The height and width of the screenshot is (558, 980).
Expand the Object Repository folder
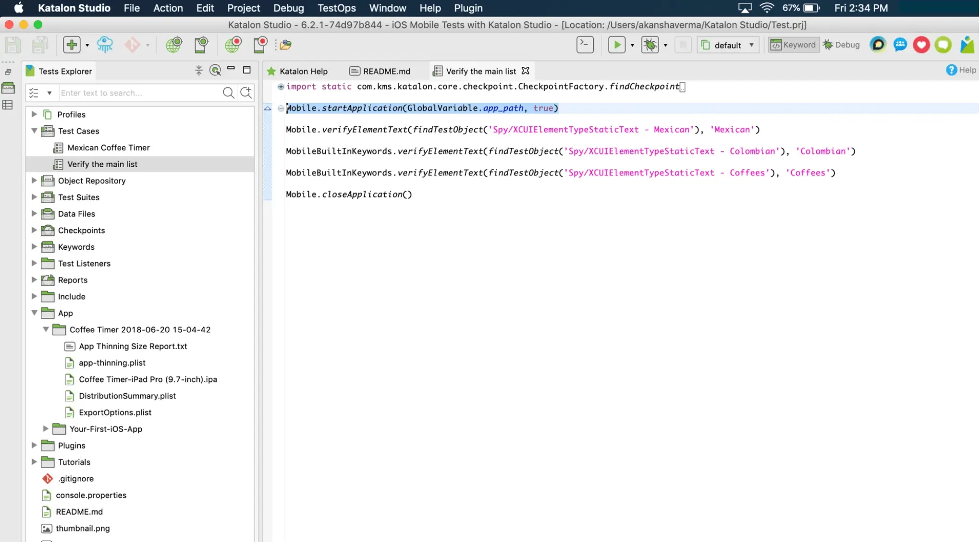(x=34, y=181)
